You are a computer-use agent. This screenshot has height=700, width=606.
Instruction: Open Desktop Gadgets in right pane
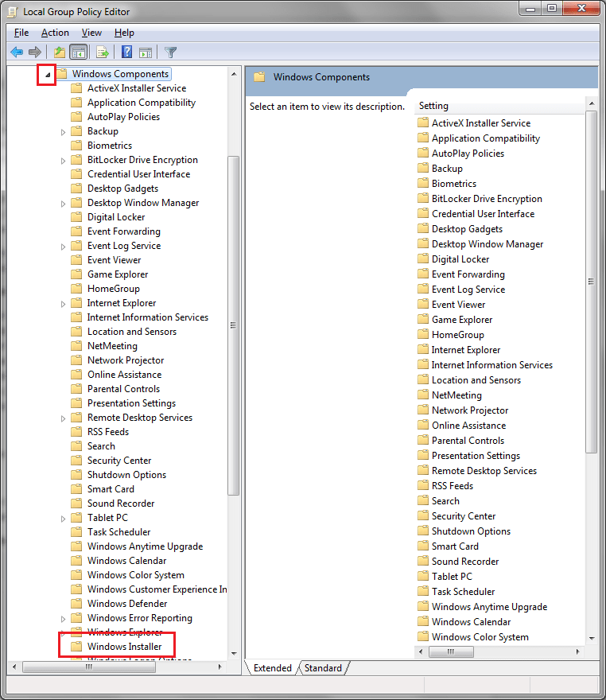click(x=467, y=229)
